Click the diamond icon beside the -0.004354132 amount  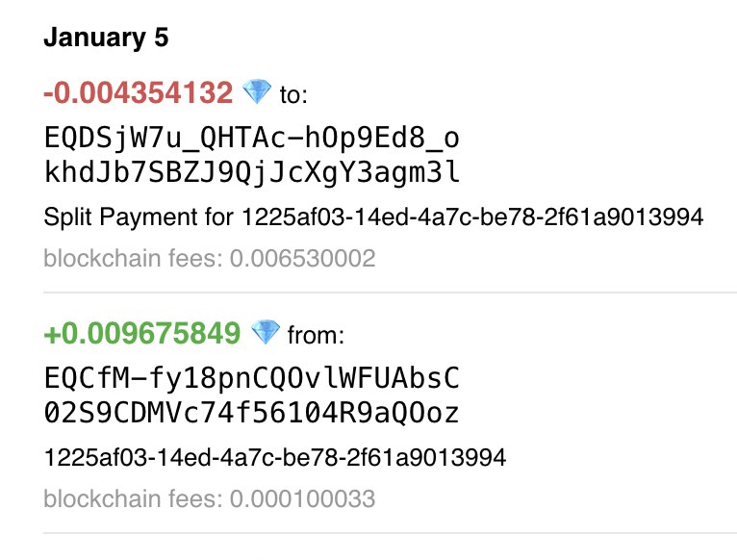click(257, 91)
